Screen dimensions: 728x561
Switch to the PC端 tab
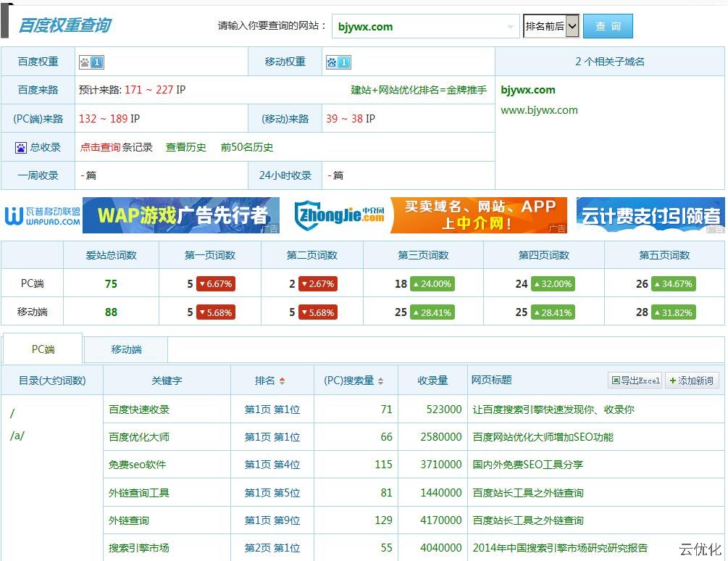tap(43, 349)
